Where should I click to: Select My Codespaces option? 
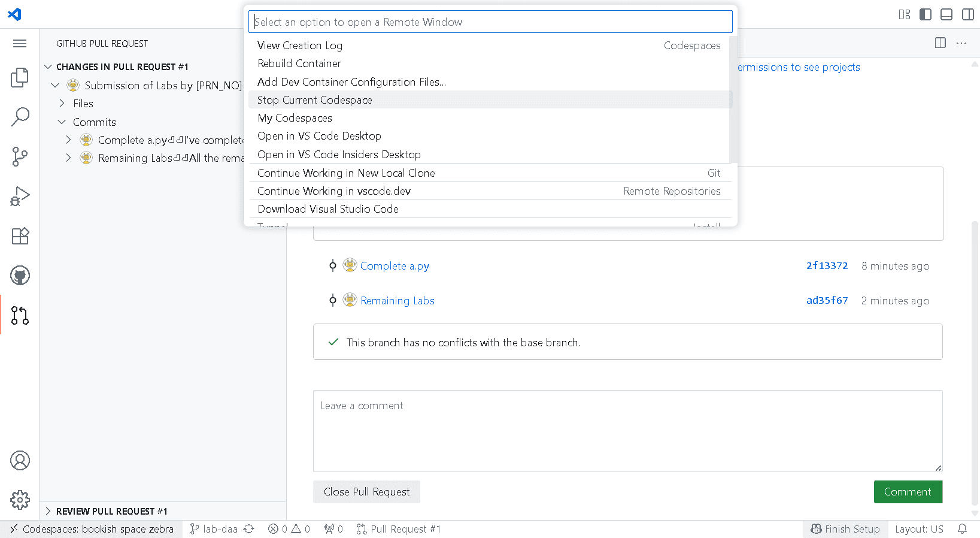coord(489,118)
